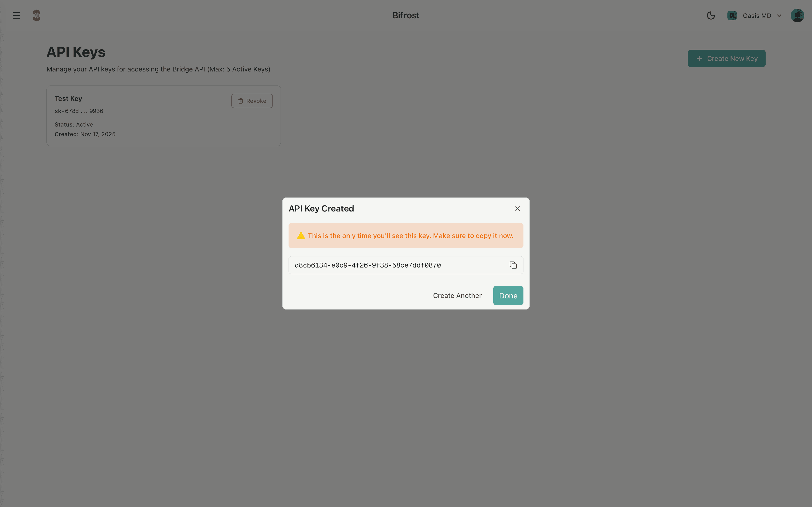Expand the organization switcher menu
Screen dimensions: 812x507
(x=754, y=15)
